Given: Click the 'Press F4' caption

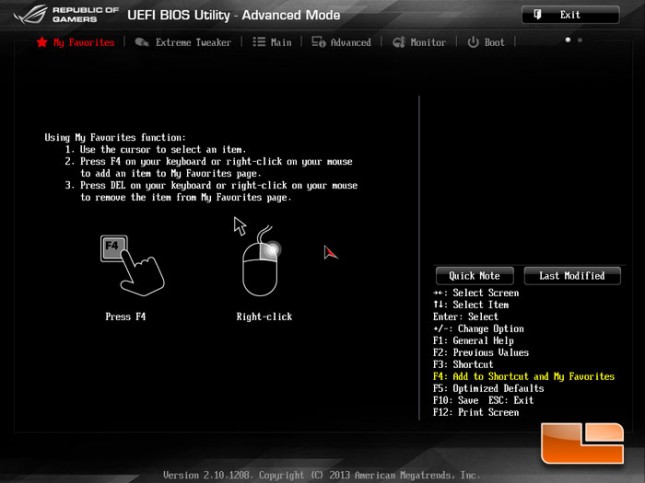Looking at the screenshot, I should click(125, 316).
